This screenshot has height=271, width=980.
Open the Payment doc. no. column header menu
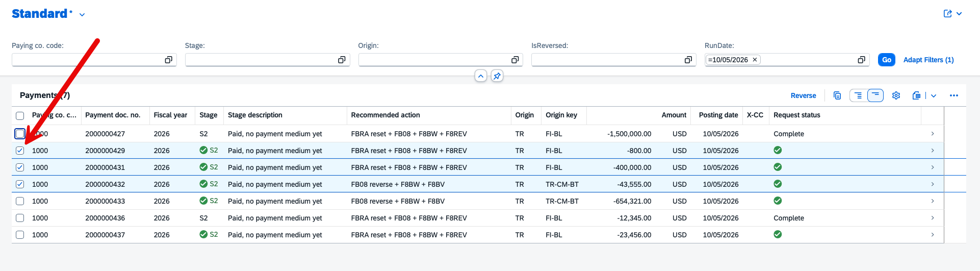(x=115, y=115)
